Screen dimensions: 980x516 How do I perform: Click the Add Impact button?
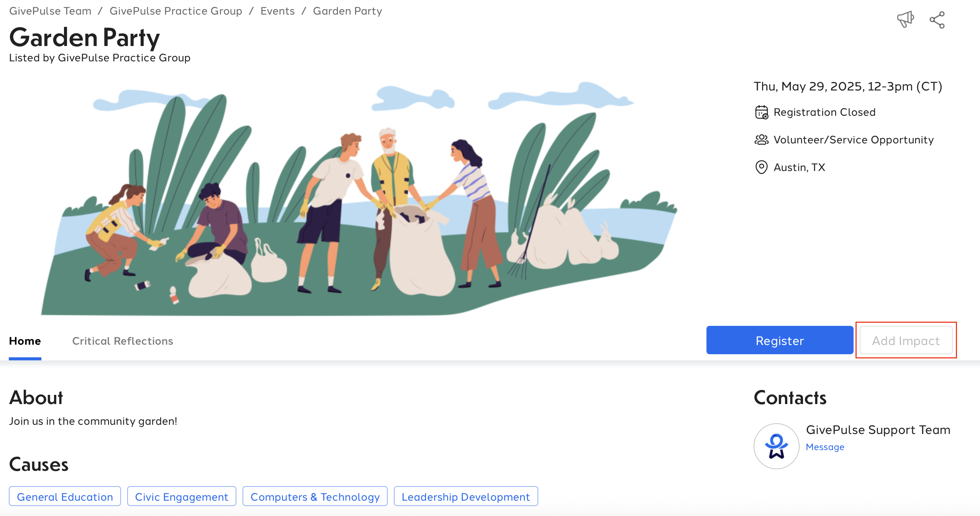(906, 340)
